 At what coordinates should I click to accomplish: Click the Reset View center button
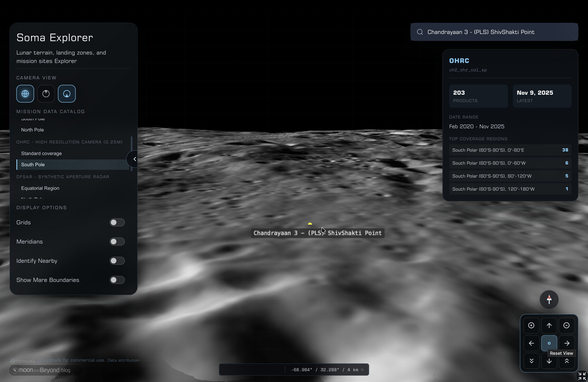(x=549, y=343)
